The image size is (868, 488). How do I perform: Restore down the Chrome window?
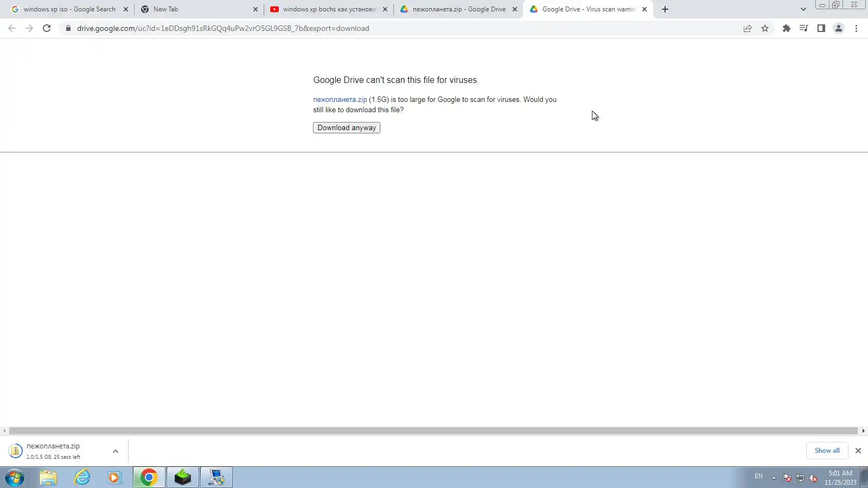point(836,5)
